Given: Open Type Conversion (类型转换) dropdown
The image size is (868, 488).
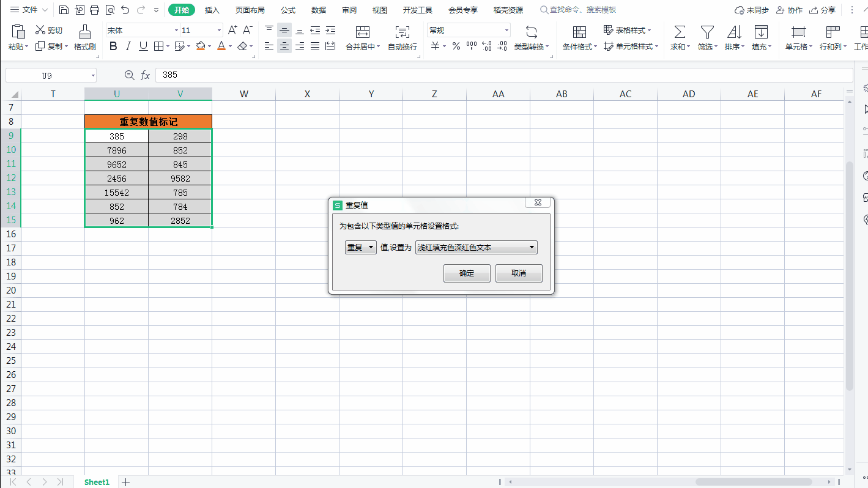Looking at the screenshot, I should 532,38.
